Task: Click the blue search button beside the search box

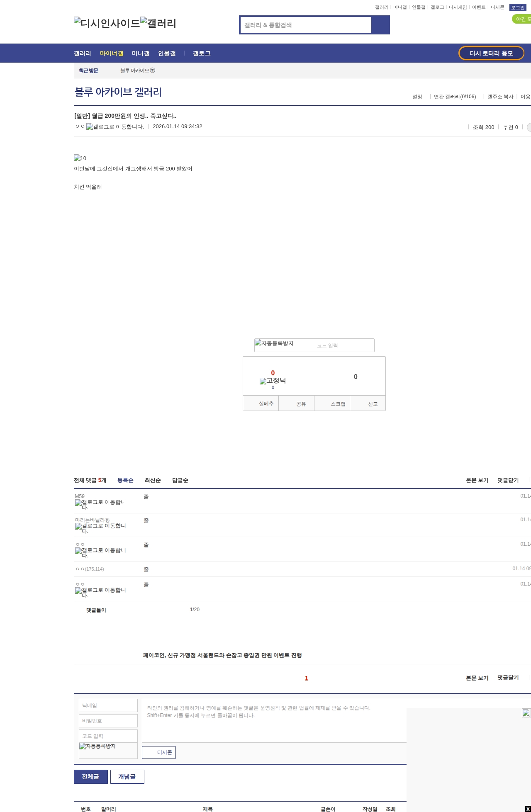Action: tap(381, 25)
